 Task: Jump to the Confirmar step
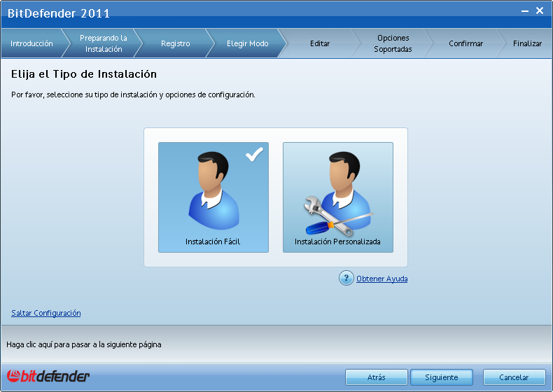tap(465, 43)
